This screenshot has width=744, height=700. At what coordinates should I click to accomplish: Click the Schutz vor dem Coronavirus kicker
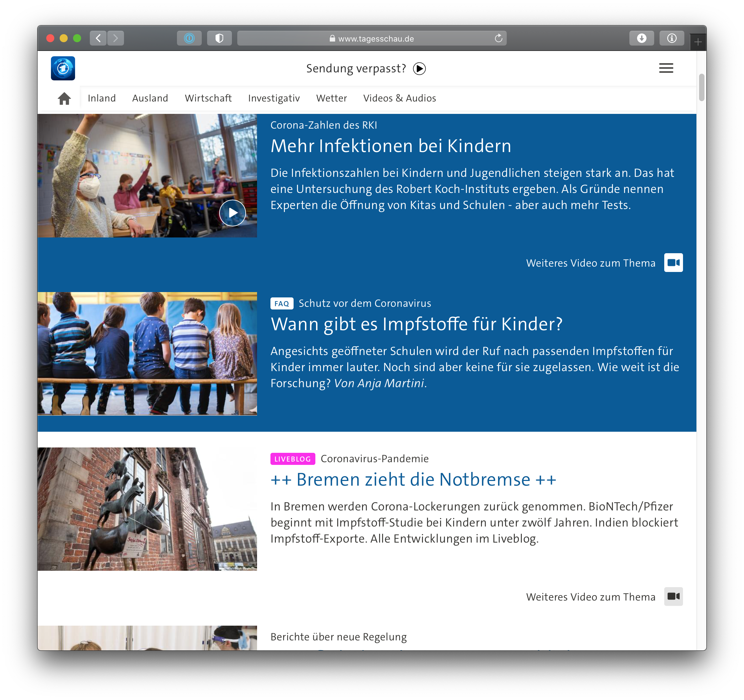click(365, 303)
